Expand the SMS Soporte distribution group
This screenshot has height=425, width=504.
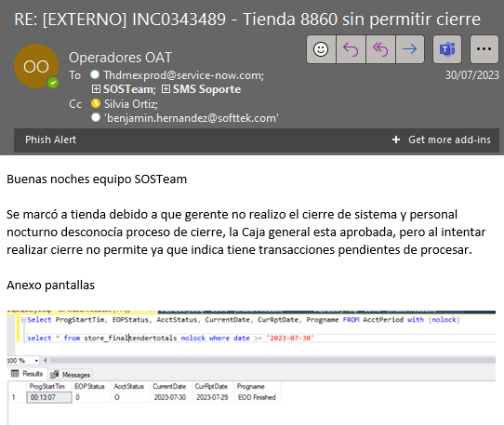(166, 89)
